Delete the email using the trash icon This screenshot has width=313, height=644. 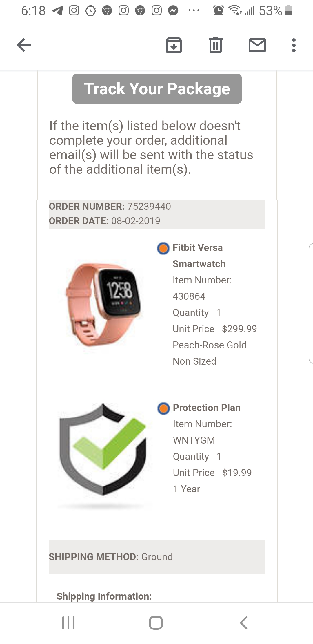click(x=215, y=45)
